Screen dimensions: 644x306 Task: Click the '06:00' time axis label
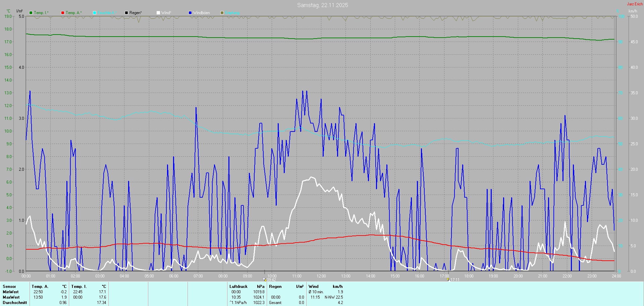coord(174,276)
